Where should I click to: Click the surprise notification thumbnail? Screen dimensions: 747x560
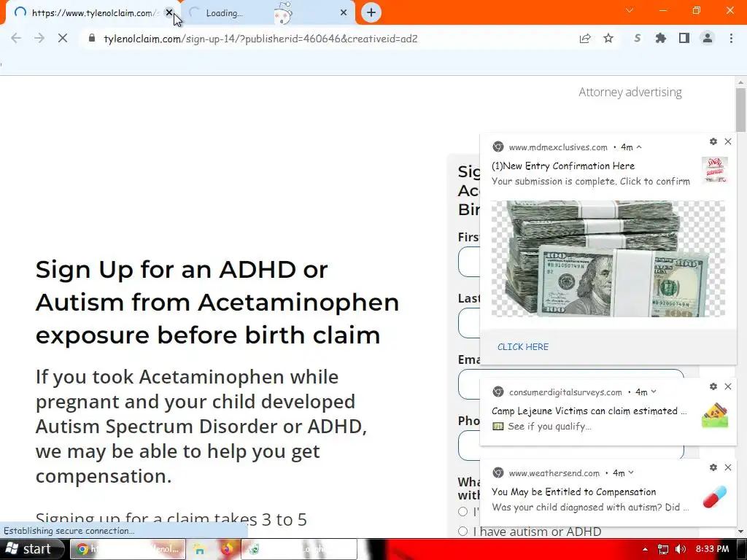pyautogui.click(x=715, y=170)
